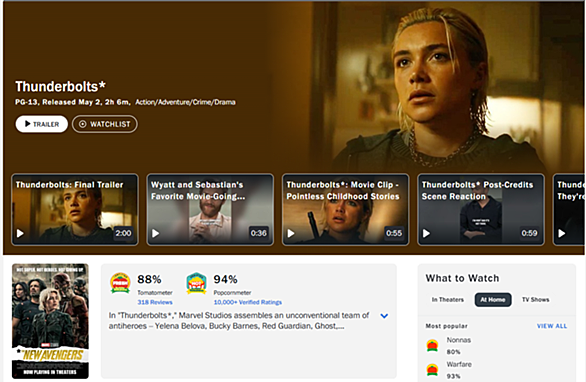The width and height of the screenshot is (586, 382).
Task: Click the Thunderbolts* New Avengers poster
Action: (50, 321)
